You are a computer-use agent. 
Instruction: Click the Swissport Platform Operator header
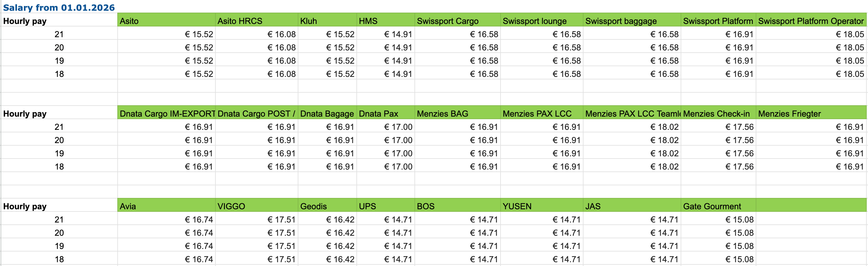coord(811,21)
